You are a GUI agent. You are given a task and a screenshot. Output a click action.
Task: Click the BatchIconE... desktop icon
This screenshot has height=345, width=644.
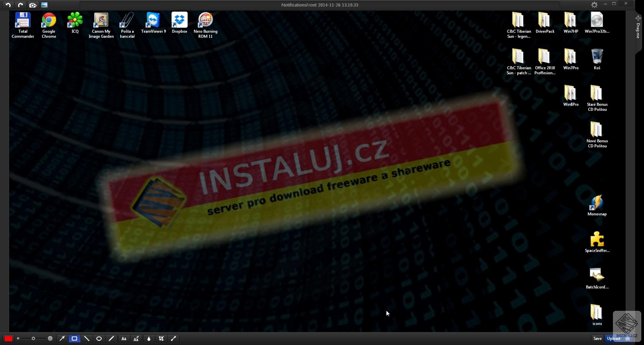[x=597, y=279]
